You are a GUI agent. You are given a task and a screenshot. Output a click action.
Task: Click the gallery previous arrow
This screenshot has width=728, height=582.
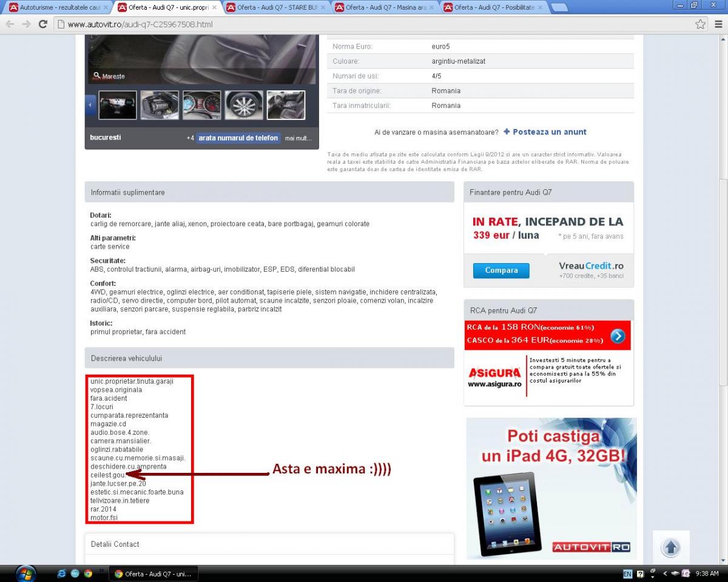pyautogui.click(x=90, y=105)
